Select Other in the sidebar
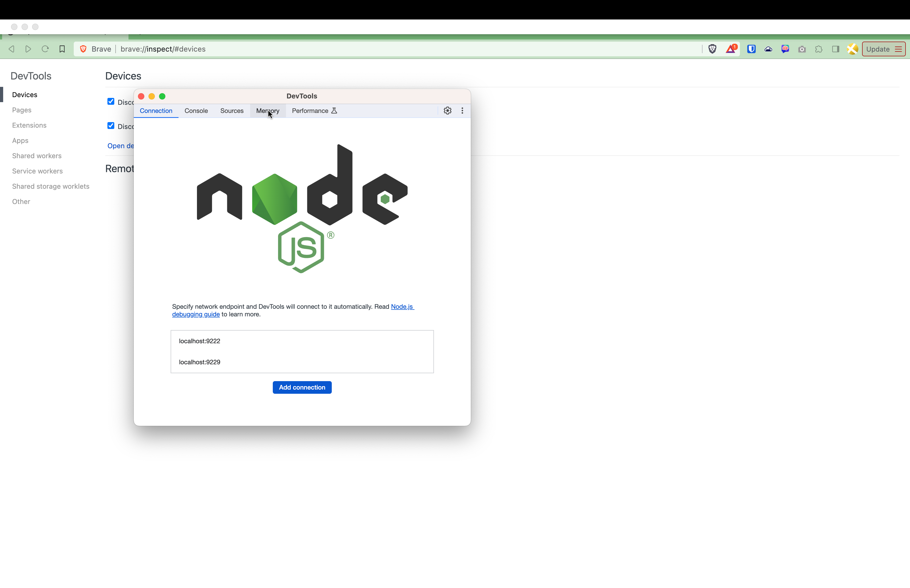Image resolution: width=910 pixels, height=588 pixels. 21,202
